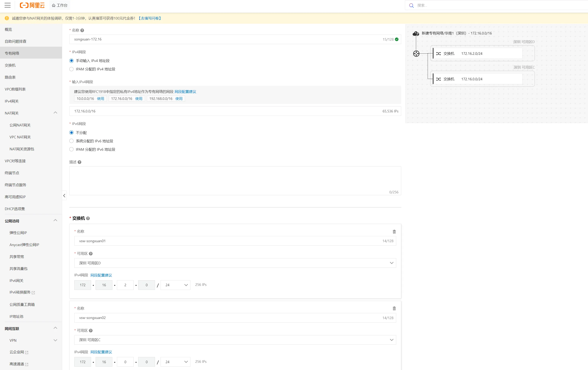Open 路由表 in the sidebar menu
This screenshot has height=370, width=588.
point(10,77)
